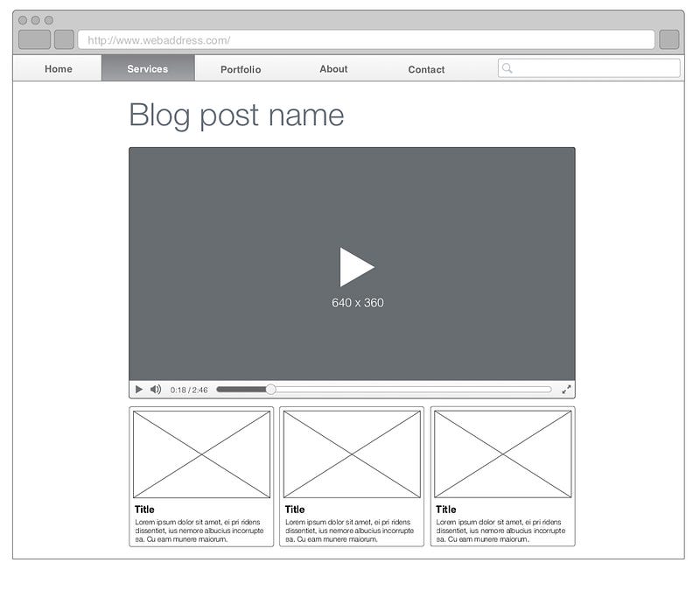Click the unplayed part of the video progress bar
This screenshot has width=700, height=591.
(413, 390)
